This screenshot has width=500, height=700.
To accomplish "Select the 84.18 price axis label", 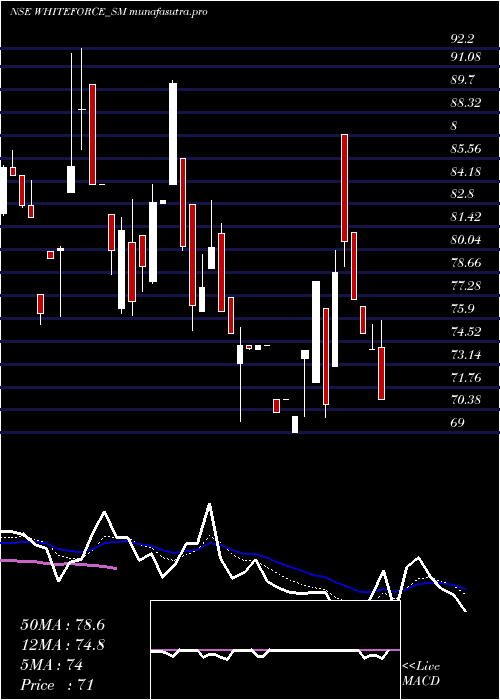I will click(466, 171).
